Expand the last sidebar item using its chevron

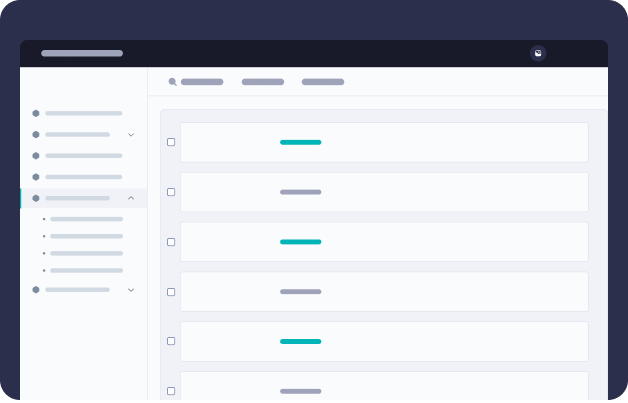(131, 290)
